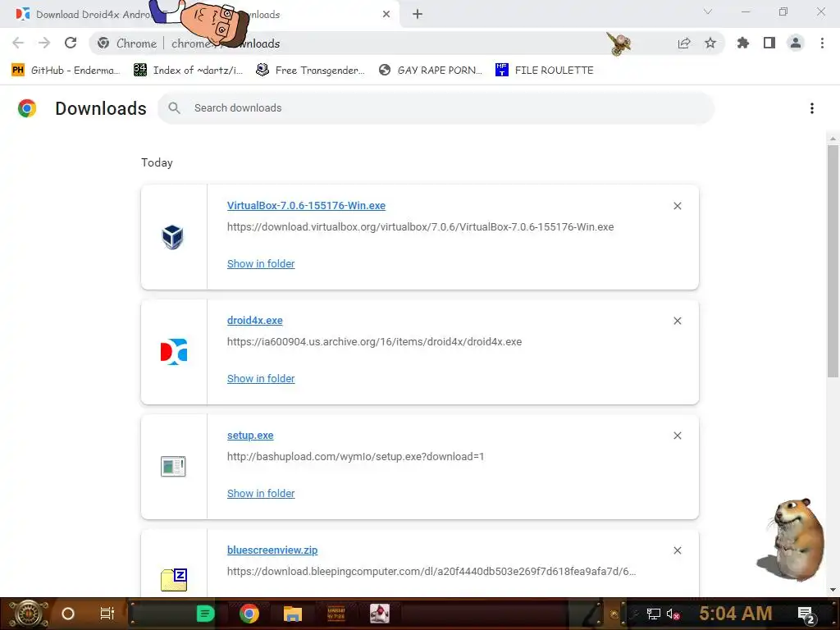The height and width of the screenshot is (630, 840).
Task: Reload the Downloads page
Action: pyautogui.click(x=71, y=43)
